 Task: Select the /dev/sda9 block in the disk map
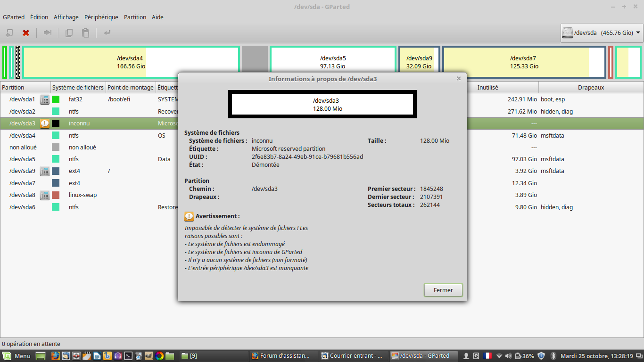(419, 62)
